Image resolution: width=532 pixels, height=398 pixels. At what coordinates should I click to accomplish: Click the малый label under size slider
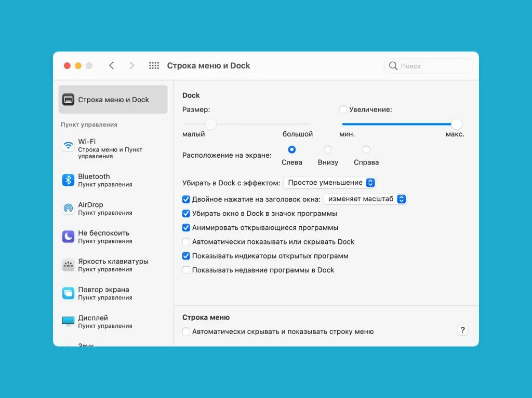193,134
